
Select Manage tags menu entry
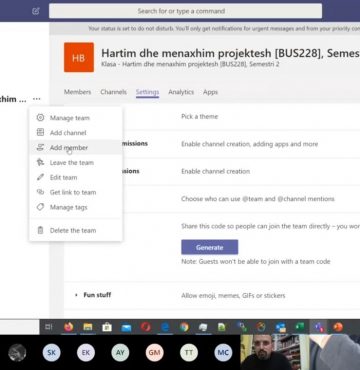76,207
